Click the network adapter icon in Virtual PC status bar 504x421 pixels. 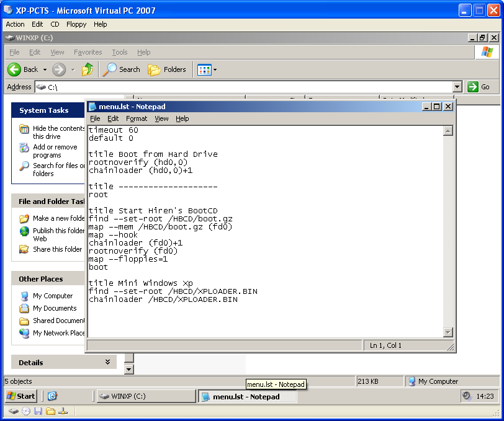(63, 411)
